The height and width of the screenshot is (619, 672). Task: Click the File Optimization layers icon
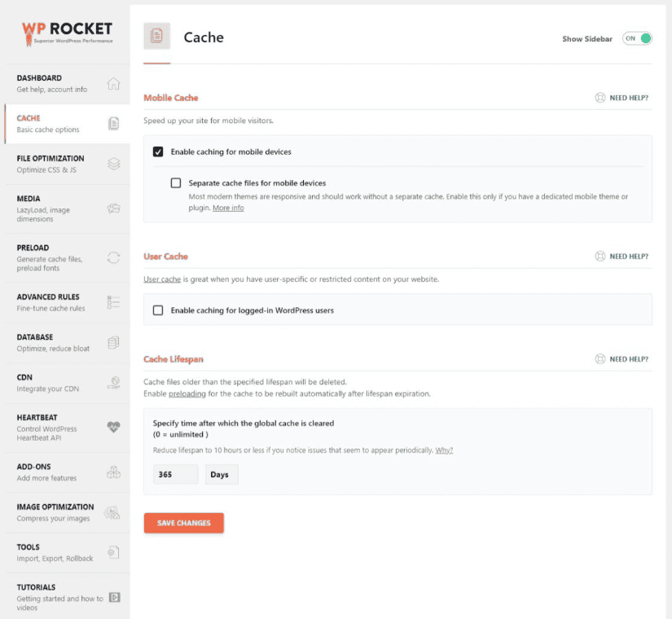pyautogui.click(x=113, y=164)
